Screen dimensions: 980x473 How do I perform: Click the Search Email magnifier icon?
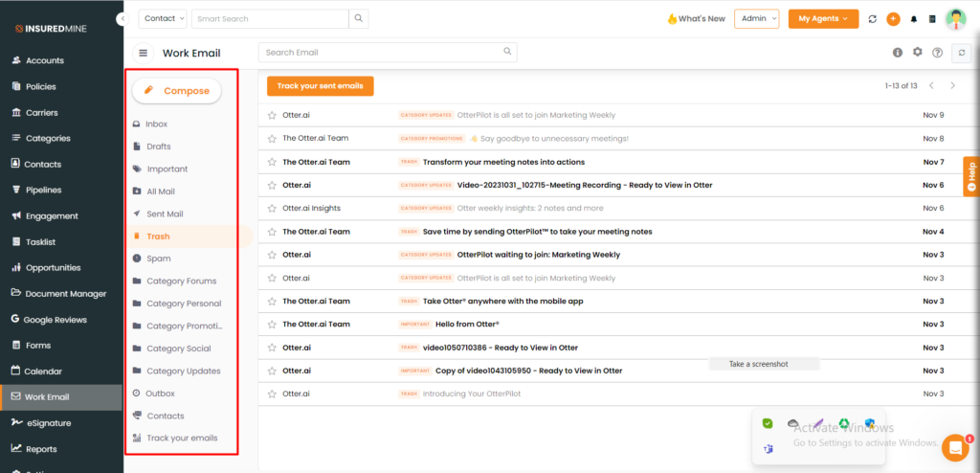[508, 52]
